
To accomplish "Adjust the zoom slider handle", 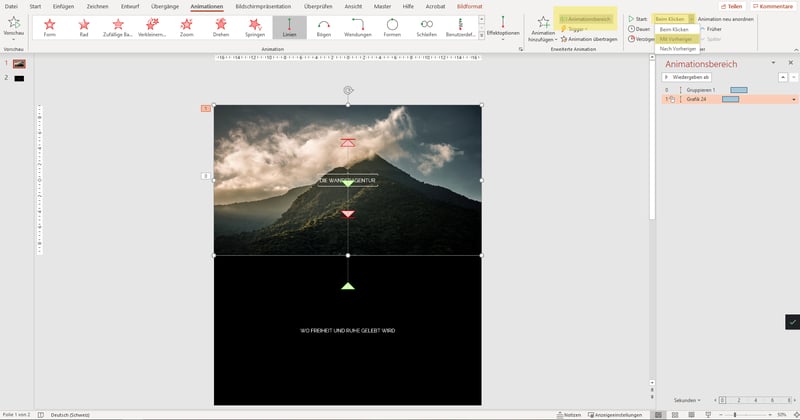I will [735, 415].
